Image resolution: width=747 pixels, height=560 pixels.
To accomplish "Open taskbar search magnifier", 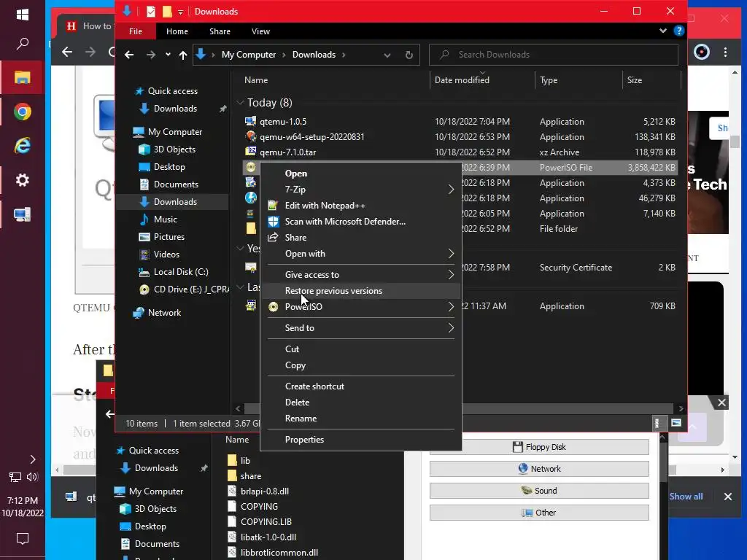I will (x=23, y=44).
